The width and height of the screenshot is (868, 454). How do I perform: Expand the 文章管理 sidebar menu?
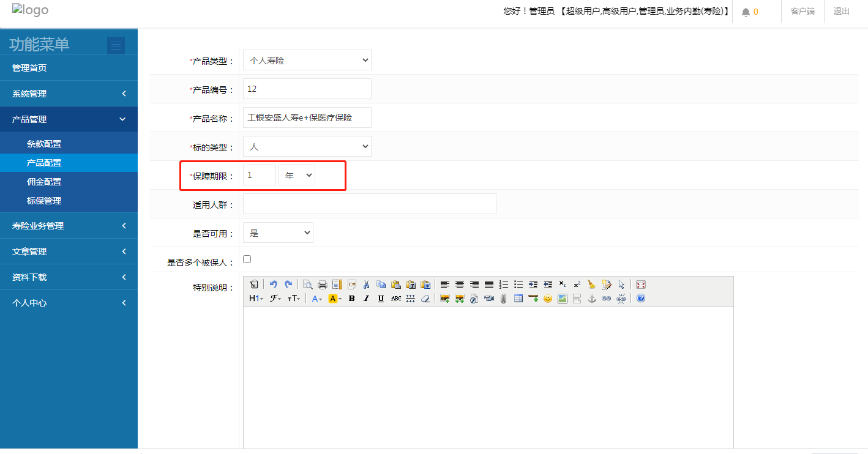(69, 251)
